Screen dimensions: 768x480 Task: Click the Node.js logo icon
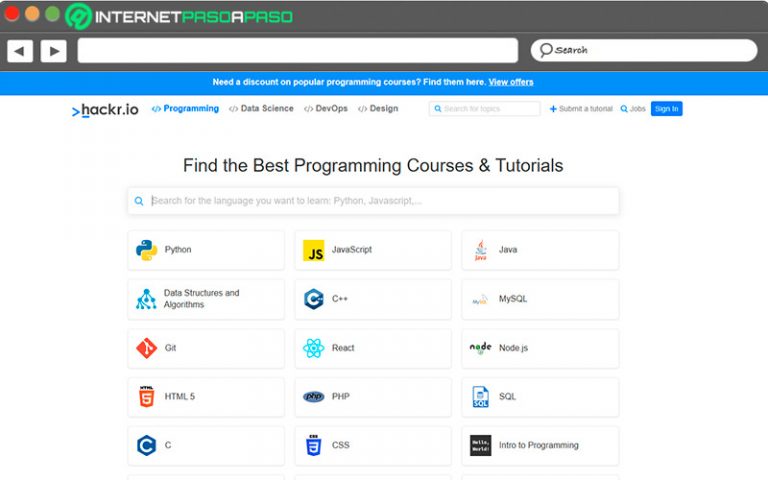click(480, 348)
